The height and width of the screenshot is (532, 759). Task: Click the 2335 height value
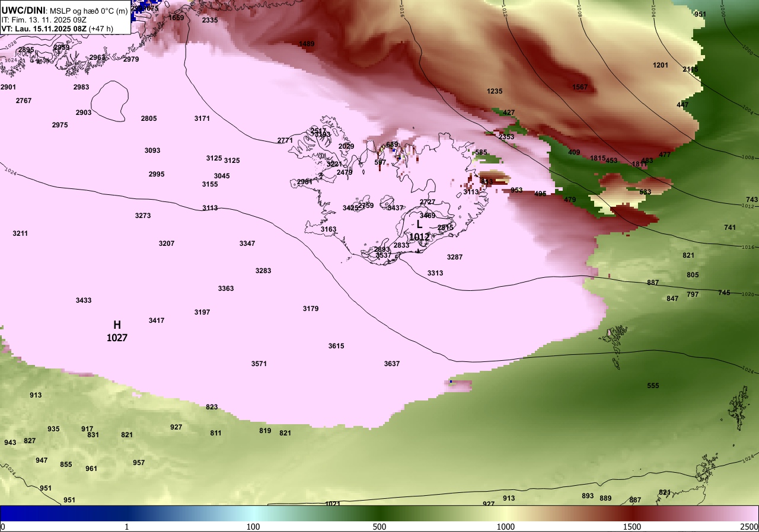[210, 20]
